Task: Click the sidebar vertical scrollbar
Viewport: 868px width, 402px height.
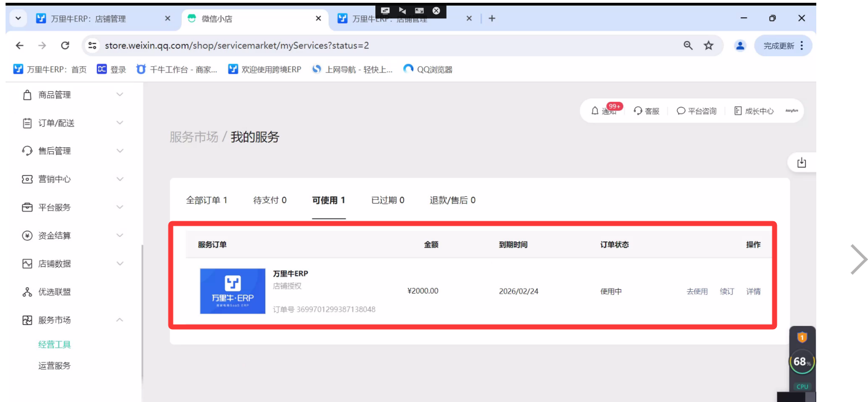Action: [x=142, y=311]
